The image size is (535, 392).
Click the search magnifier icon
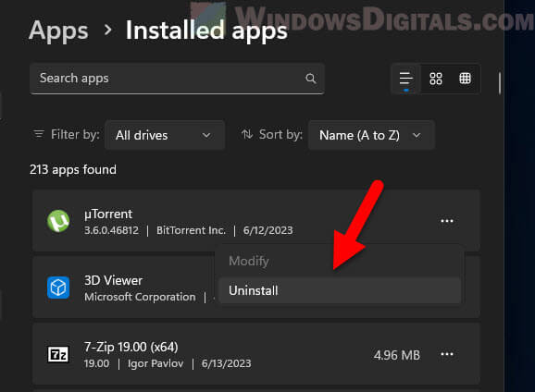(x=310, y=79)
